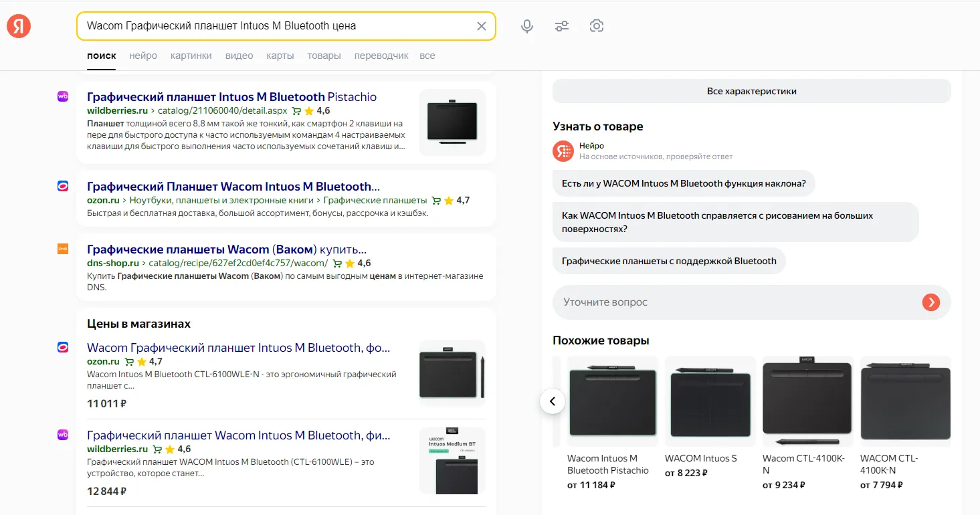Click the 11 011 ₽ price
The height and width of the screenshot is (515, 980).
tap(107, 404)
